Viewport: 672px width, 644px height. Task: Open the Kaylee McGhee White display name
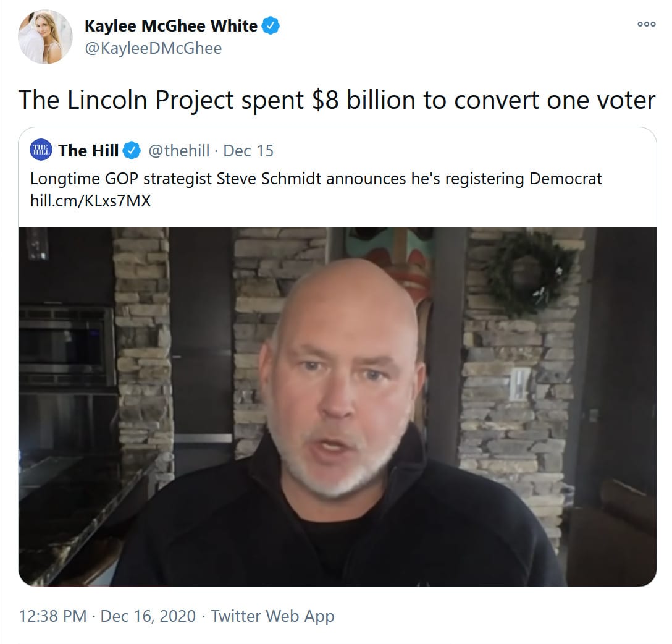[171, 26]
